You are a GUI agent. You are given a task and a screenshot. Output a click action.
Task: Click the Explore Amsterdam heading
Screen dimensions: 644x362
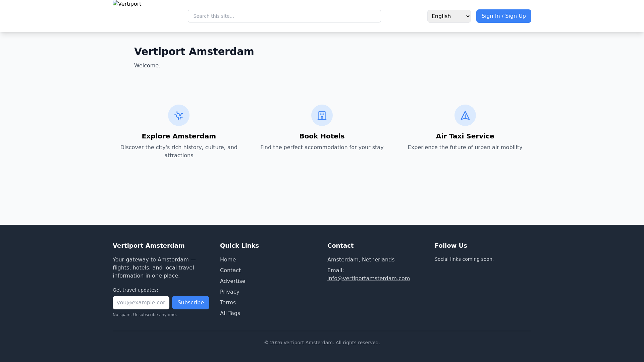pyautogui.click(x=179, y=136)
